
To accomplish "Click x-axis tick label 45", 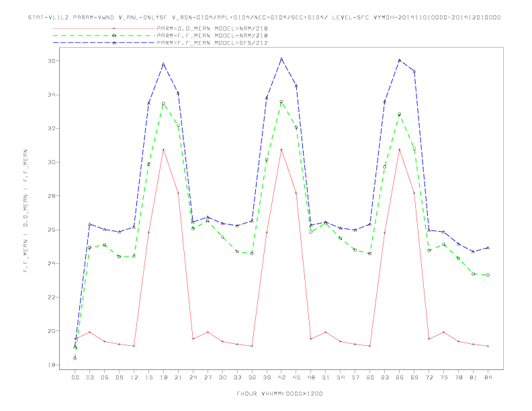I will [x=296, y=377].
